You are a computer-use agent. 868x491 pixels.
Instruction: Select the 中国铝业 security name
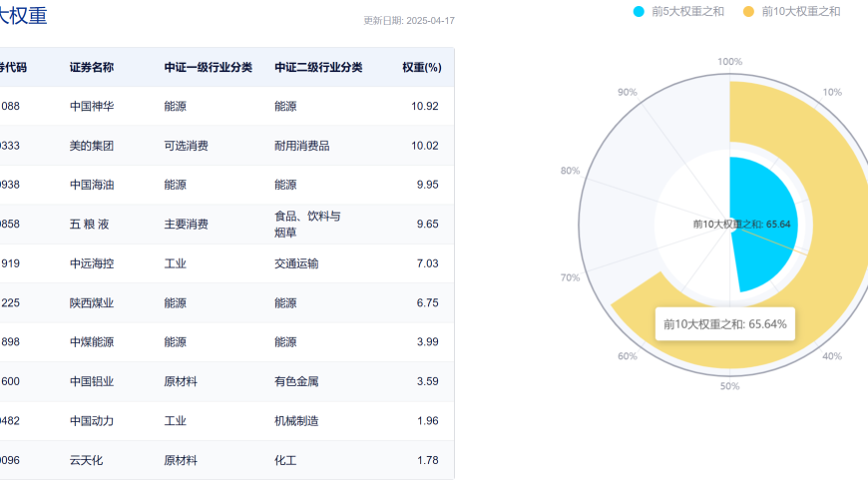point(92,381)
